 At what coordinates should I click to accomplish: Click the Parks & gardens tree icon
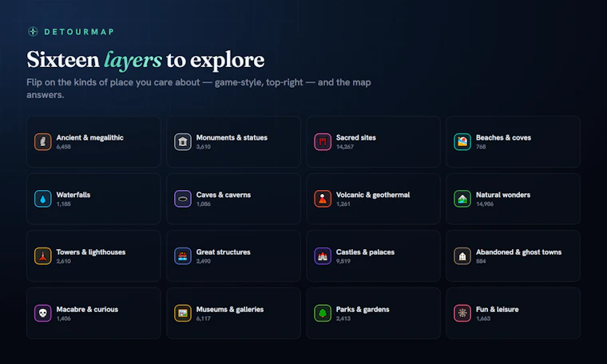[323, 314]
